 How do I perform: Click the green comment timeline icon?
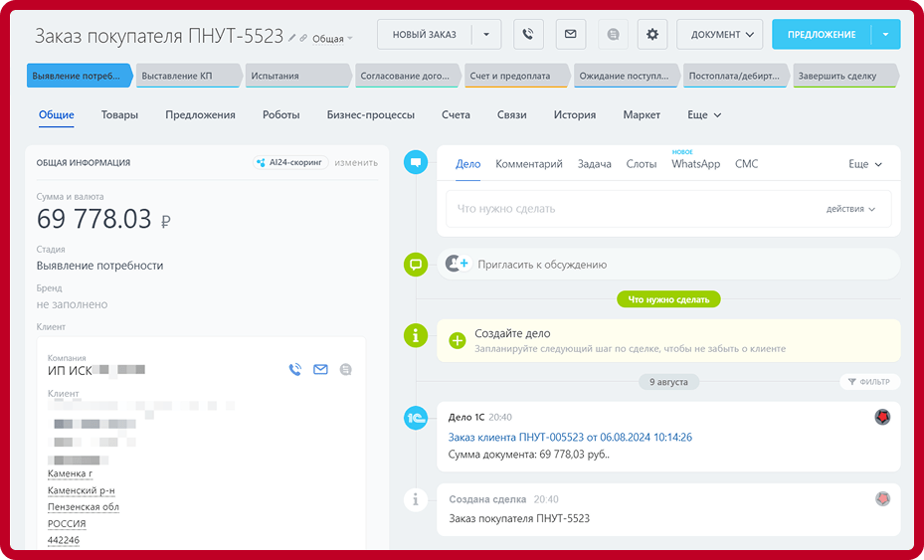pos(416,265)
